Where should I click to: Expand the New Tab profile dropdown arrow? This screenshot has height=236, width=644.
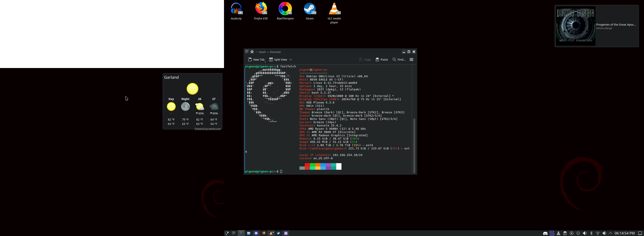265,61
